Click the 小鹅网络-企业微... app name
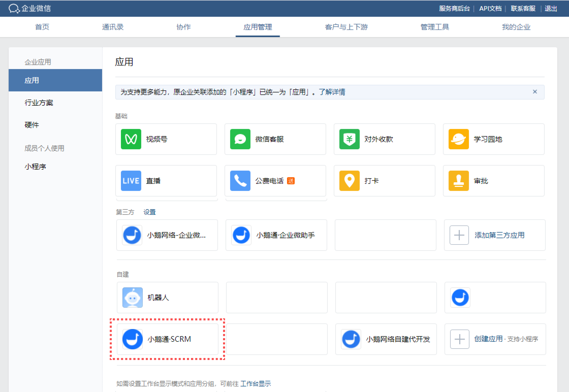569x392 pixels. pos(176,235)
